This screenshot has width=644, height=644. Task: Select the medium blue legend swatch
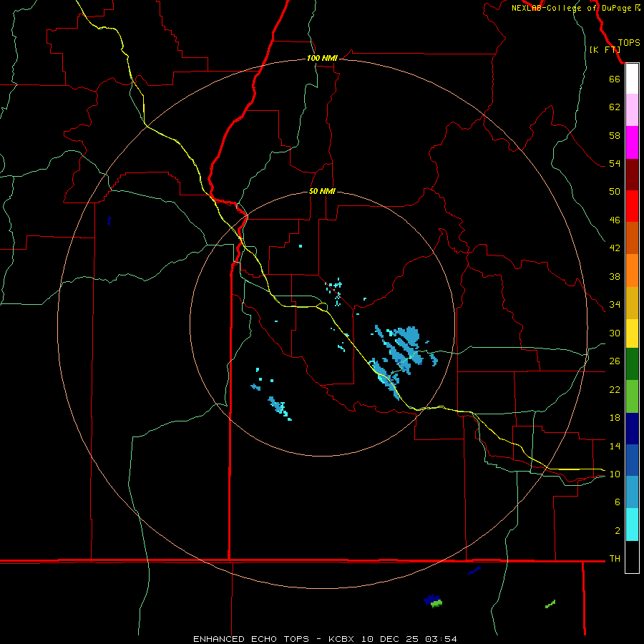tap(632, 460)
